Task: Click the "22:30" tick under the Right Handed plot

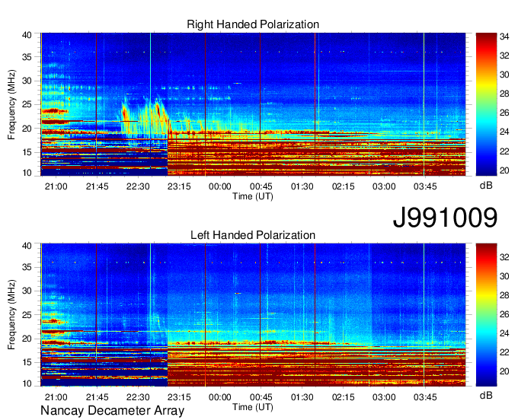Action: coord(138,186)
